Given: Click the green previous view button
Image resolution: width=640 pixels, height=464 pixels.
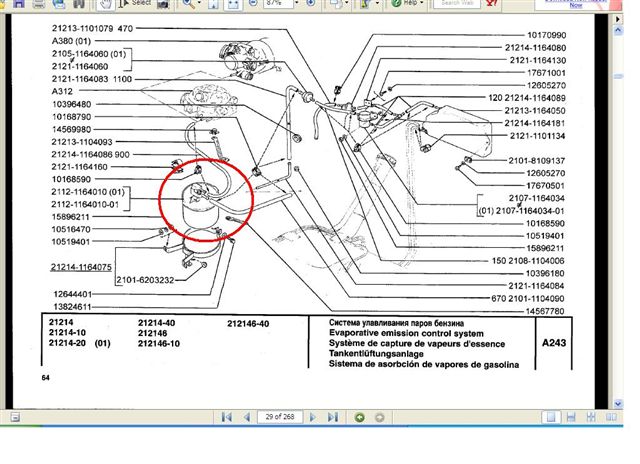Looking at the screenshot, I should point(358,416).
